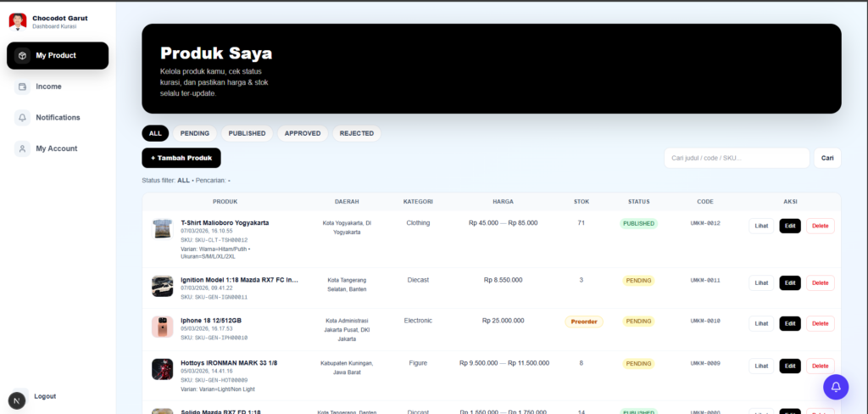Focus the product search input field
868x414 pixels.
point(736,158)
